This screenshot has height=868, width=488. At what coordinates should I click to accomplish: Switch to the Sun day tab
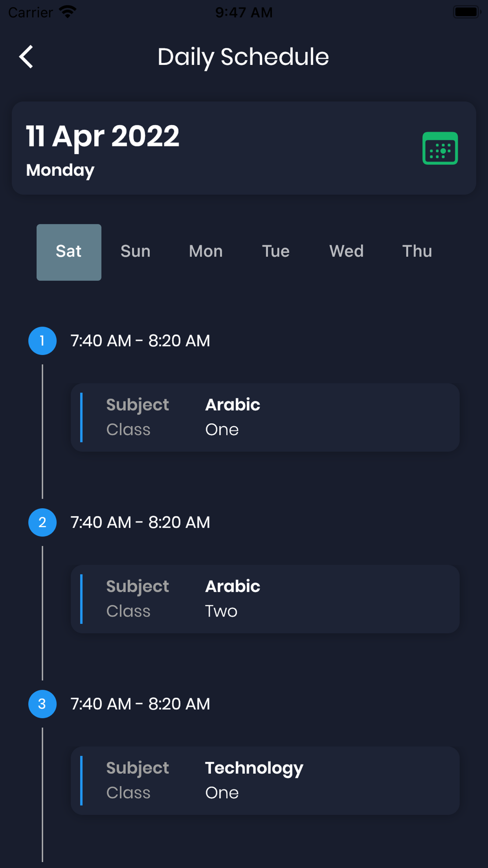(x=135, y=251)
